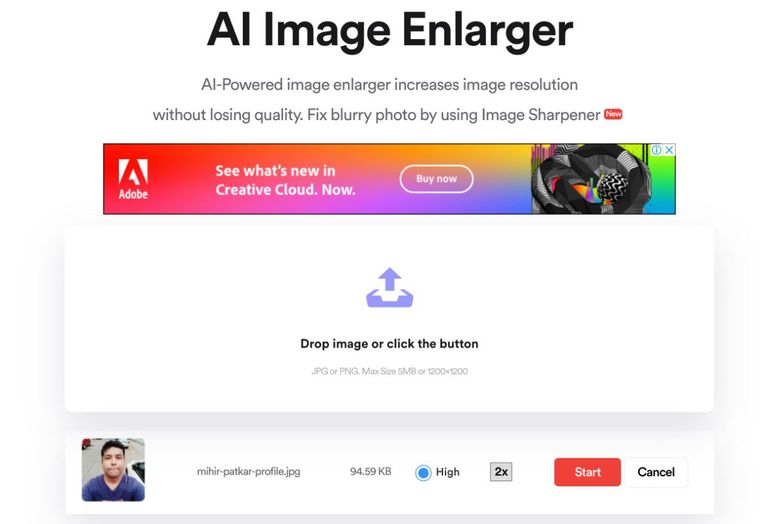Open the Image Sharpener link text
The height and width of the screenshot is (524, 767).
(x=541, y=115)
